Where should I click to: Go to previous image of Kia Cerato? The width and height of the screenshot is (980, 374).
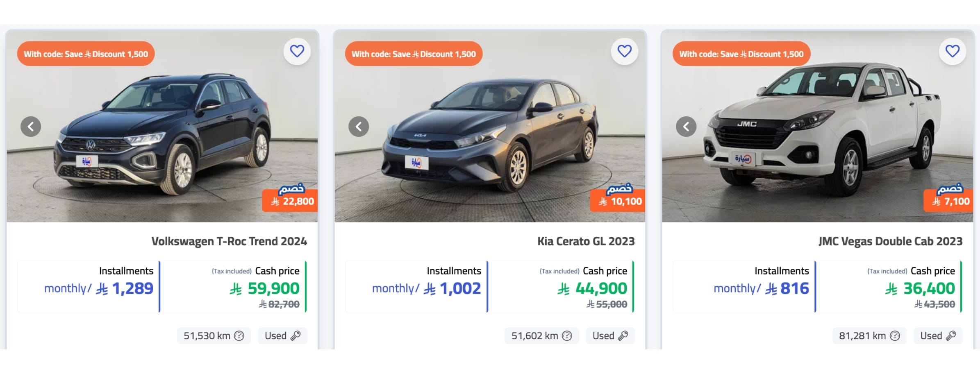(359, 127)
